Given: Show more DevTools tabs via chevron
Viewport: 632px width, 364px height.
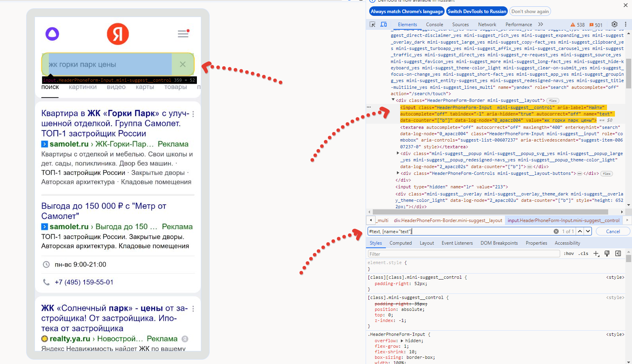Looking at the screenshot, I should pos(540,24).
